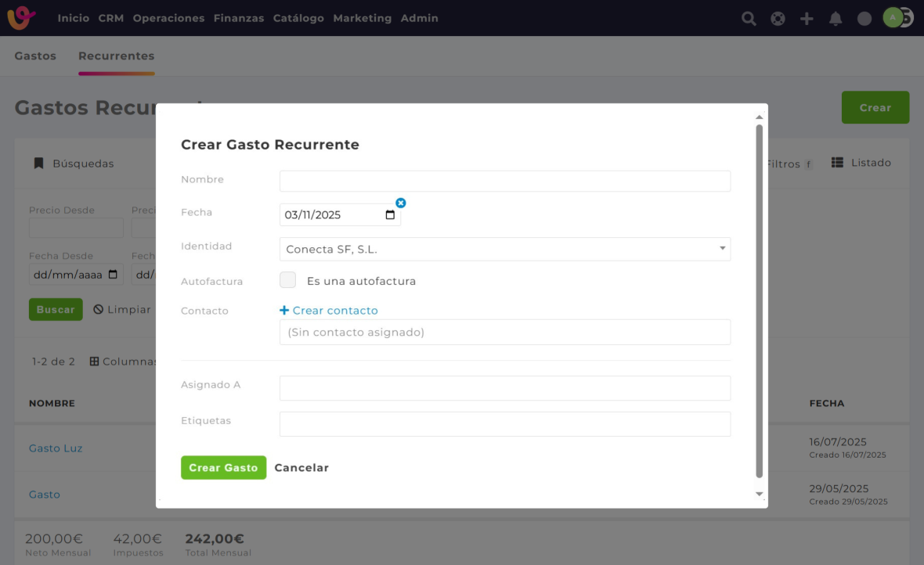Open the calendar picker in Fecha field
The image size is (924, 565).
pos(390,215)
